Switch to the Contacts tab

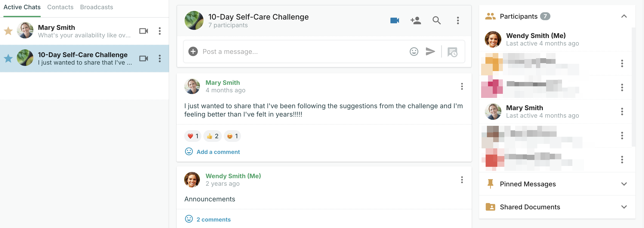pyautogui.click(x=60, y=7)
